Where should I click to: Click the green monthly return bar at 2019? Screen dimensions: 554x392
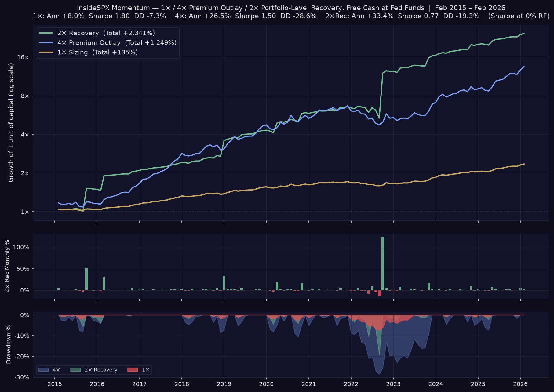224,283
